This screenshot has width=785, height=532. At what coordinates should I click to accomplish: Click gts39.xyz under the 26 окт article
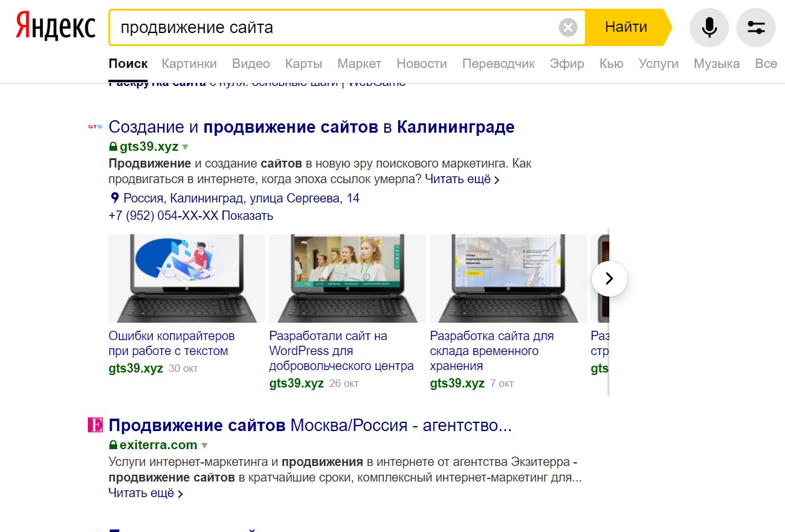click(x=297, y=383)
